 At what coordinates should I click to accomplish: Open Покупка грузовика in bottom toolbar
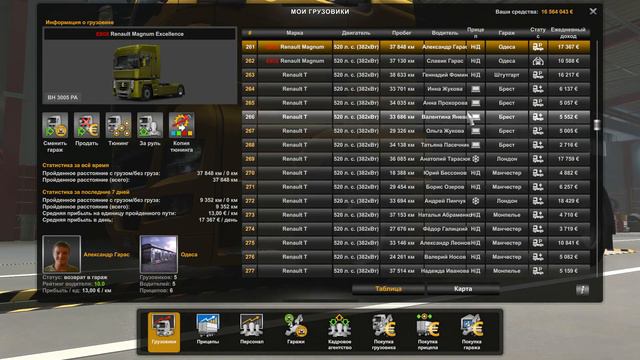click(x=384, y=332)
